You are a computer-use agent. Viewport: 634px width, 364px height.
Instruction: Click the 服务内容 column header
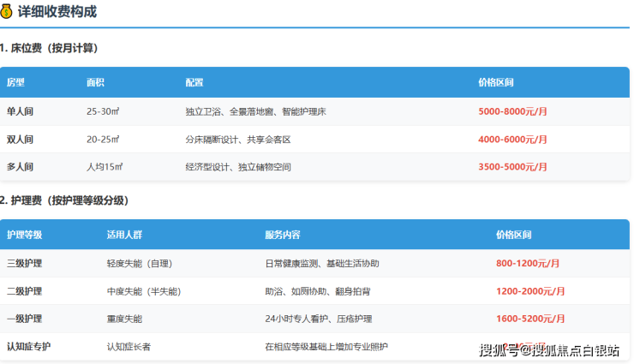[282, 235]
